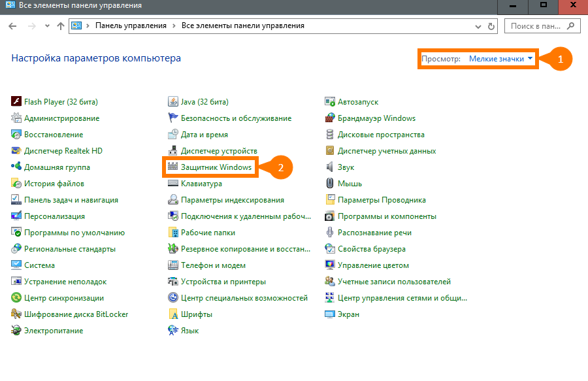Click the Панель управления breadcrumb

[131, 25]
